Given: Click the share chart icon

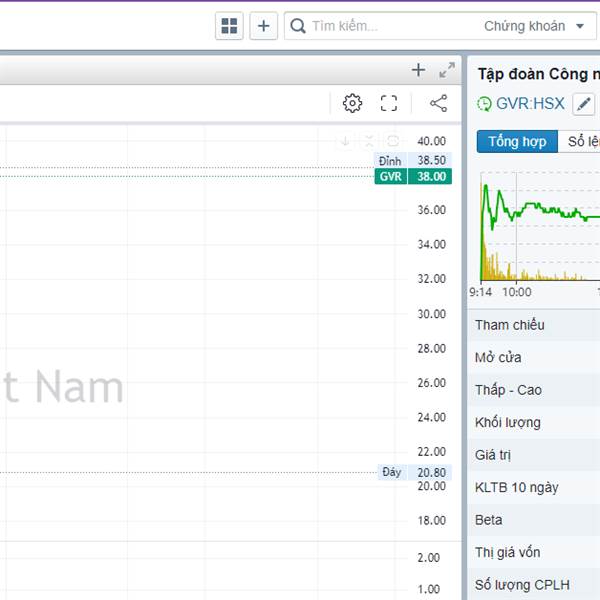Looking at the screenshot, I should click(x=438, y=103).
